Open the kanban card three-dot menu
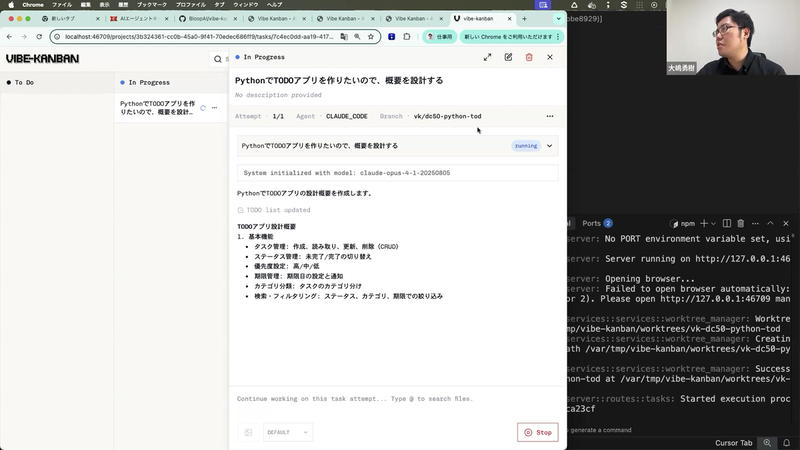This screenshot has width=800, height=450. pyautogui.click(x=214, y=108)
